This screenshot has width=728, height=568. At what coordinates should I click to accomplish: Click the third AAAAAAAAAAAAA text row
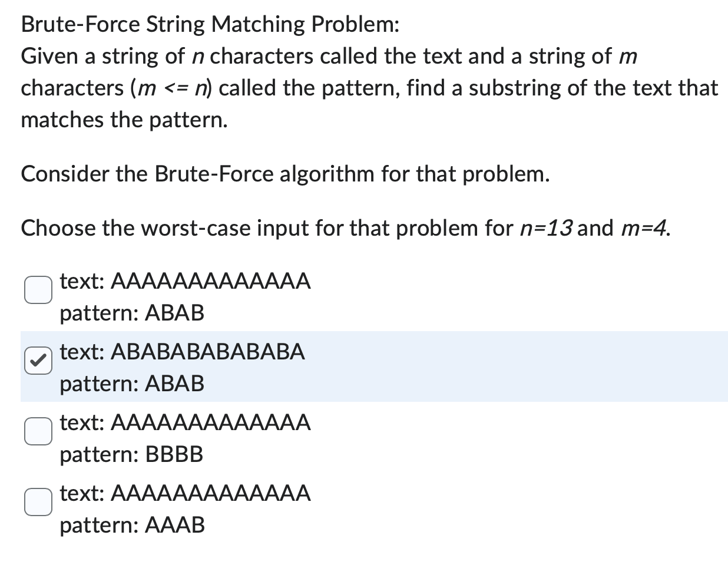184,423
